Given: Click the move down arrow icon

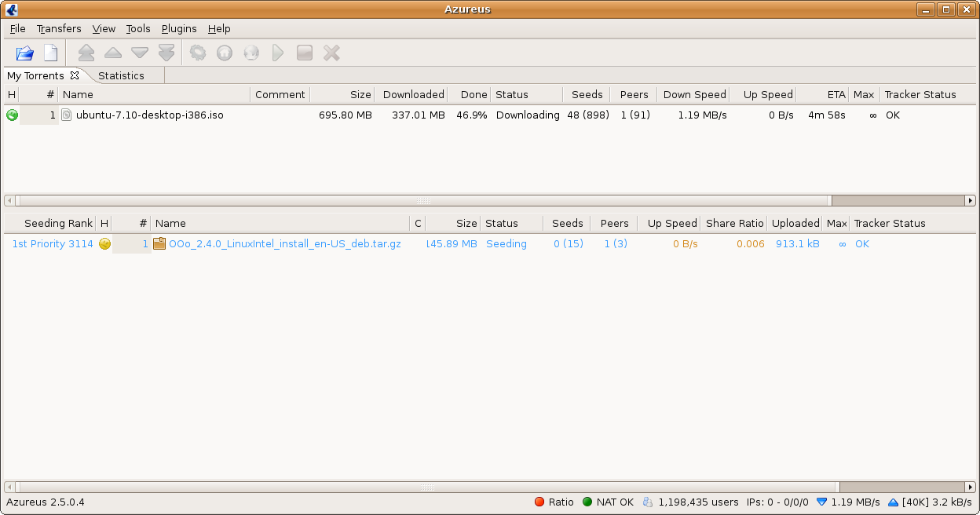Looking at the screenshot, I should coord(140,53).
